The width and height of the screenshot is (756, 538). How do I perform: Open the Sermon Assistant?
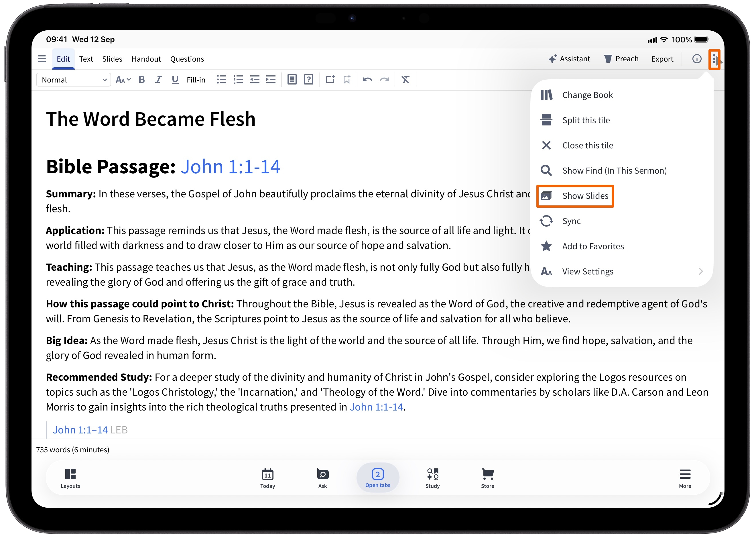pyautogui.click(x=569, y=59)
